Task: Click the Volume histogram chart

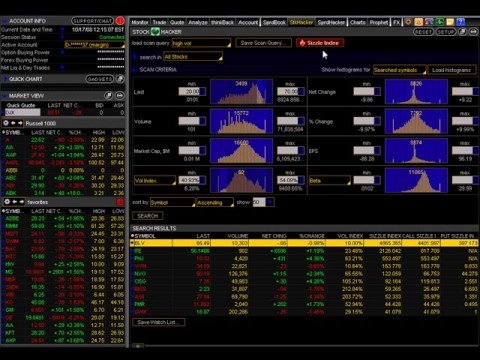Action: (x=242, y=121)
